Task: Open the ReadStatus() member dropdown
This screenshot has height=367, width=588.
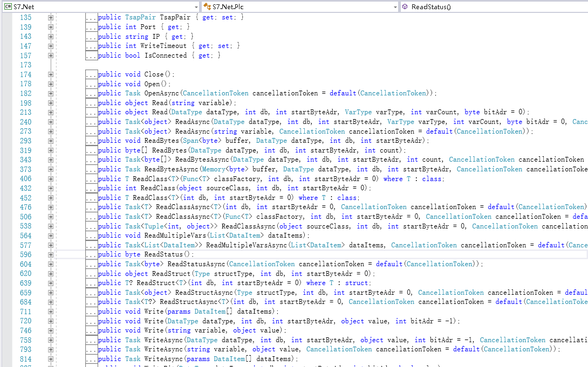Action: [494, 7]
